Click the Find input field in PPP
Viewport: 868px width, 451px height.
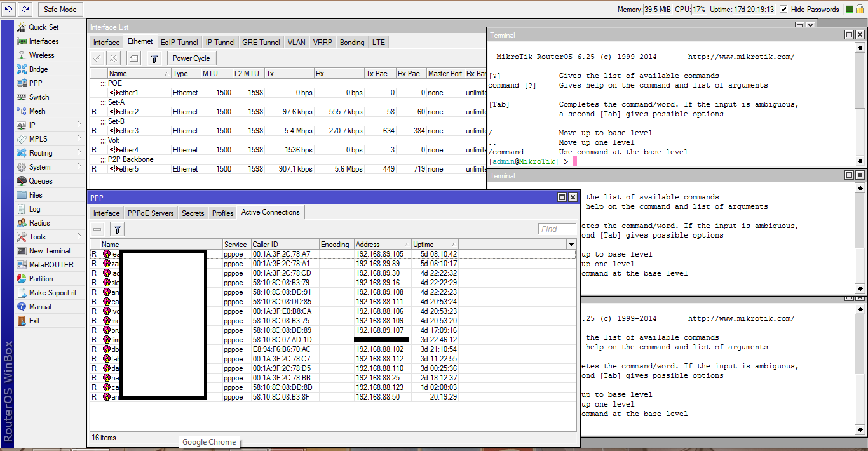557,229
